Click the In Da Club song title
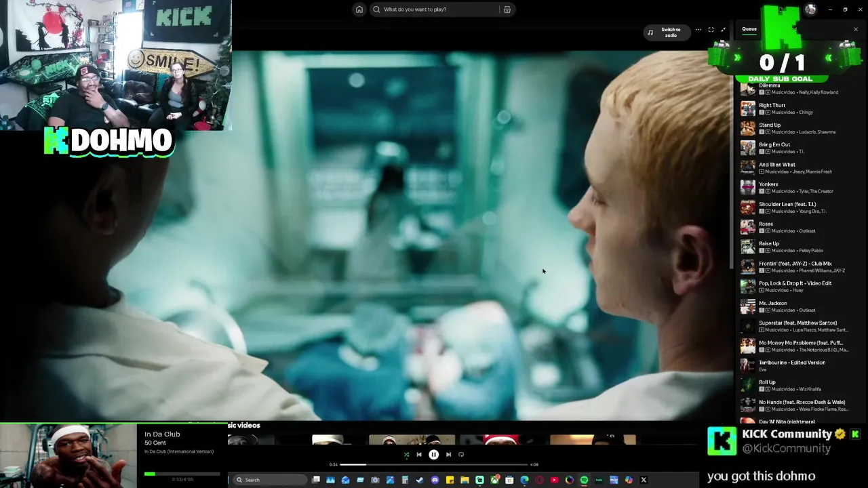 (162, 434)
